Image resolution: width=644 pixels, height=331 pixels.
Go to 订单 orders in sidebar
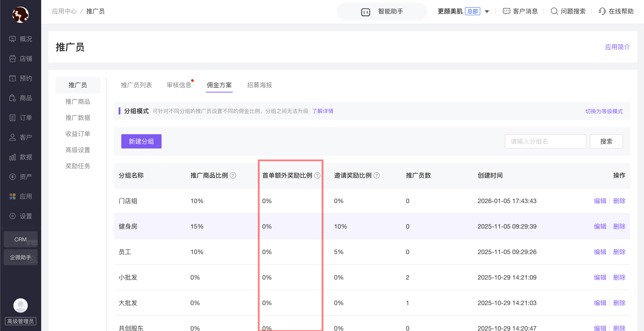click(x=13, y=118)
